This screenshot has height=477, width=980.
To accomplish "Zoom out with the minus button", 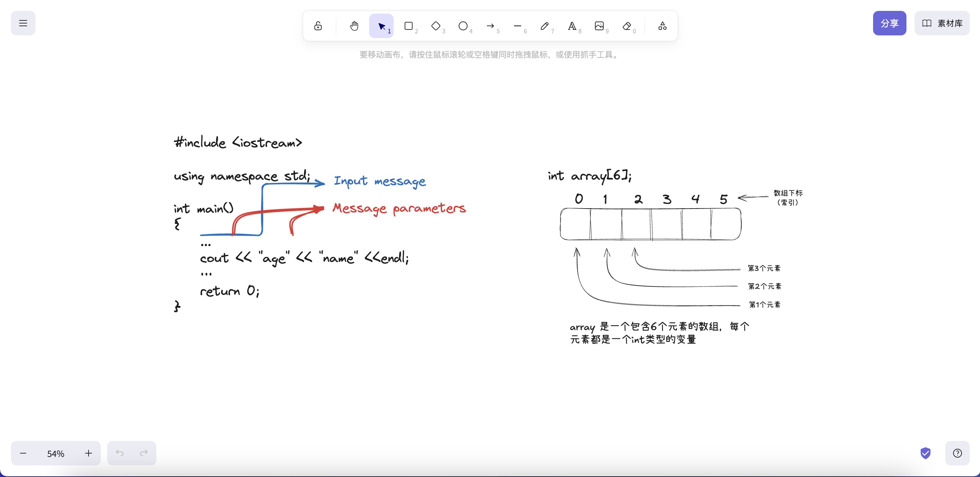I will [x=23, y=453].
